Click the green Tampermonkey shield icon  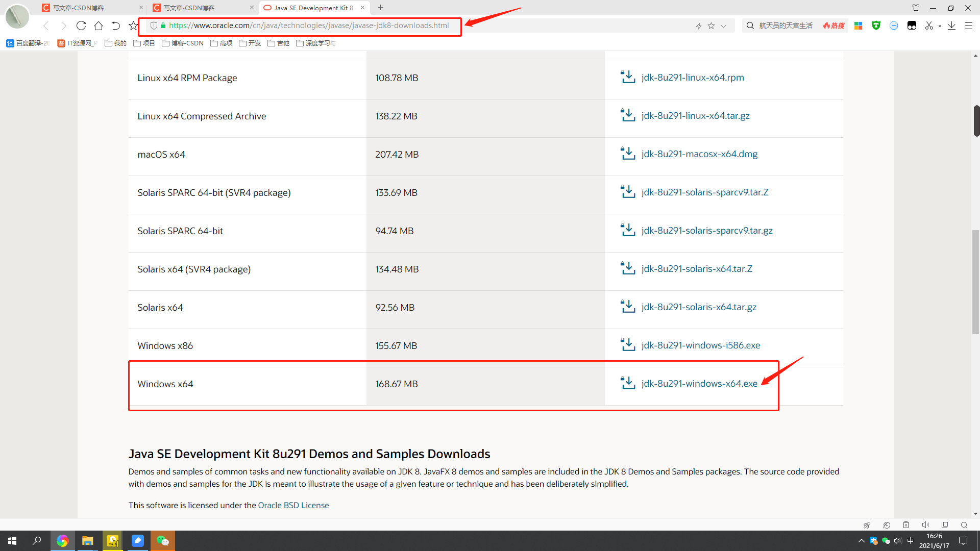(x=876, y=26)
